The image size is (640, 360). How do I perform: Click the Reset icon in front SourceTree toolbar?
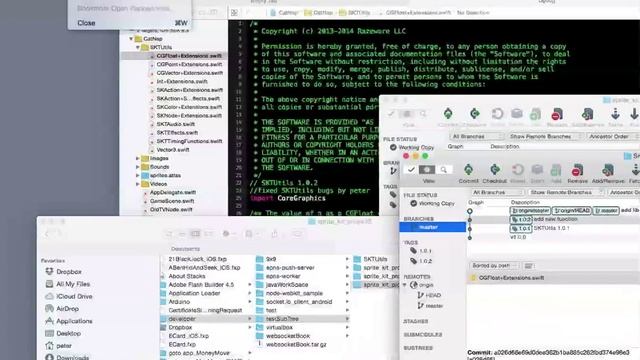518,170
